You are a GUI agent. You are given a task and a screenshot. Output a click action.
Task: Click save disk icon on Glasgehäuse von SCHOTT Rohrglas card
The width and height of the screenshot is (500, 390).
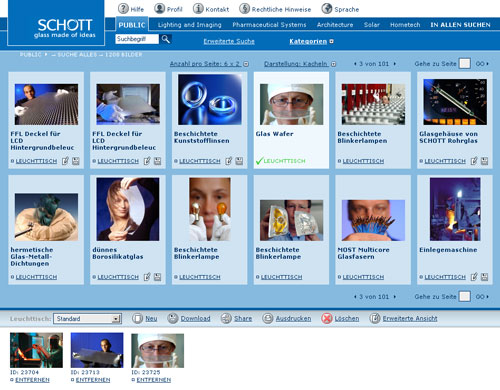click(x=485, y=161)
